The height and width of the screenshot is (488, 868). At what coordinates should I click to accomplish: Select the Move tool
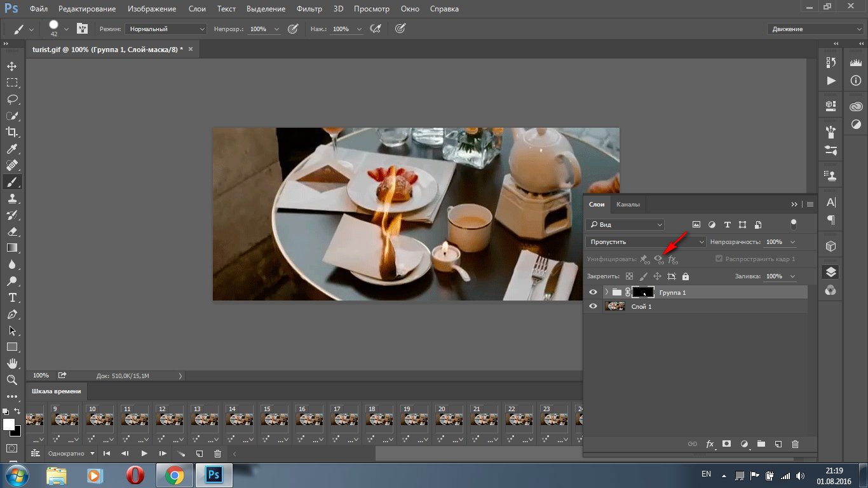pyautogui.click(x=12, y=66)
